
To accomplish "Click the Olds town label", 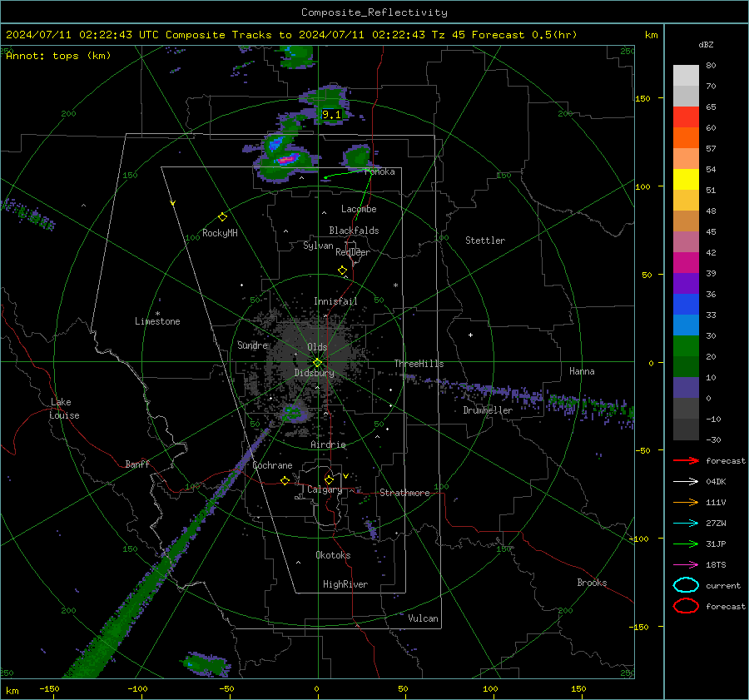I will pos(318,347).
